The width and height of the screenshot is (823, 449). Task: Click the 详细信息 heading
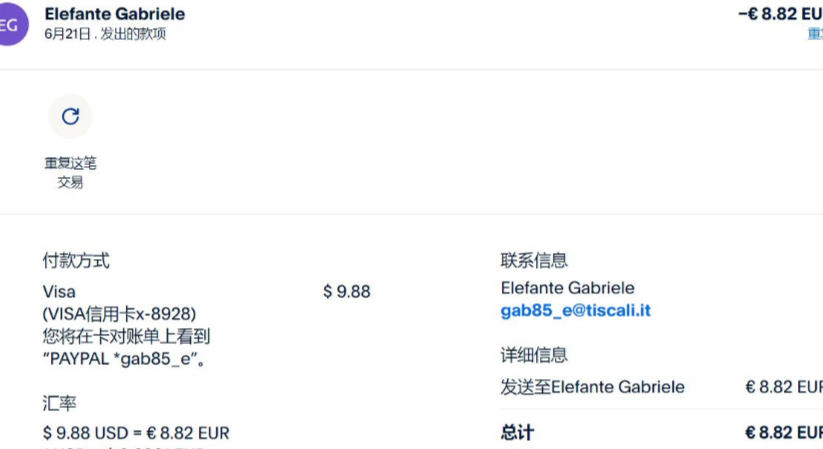click(x=534, y=355)
